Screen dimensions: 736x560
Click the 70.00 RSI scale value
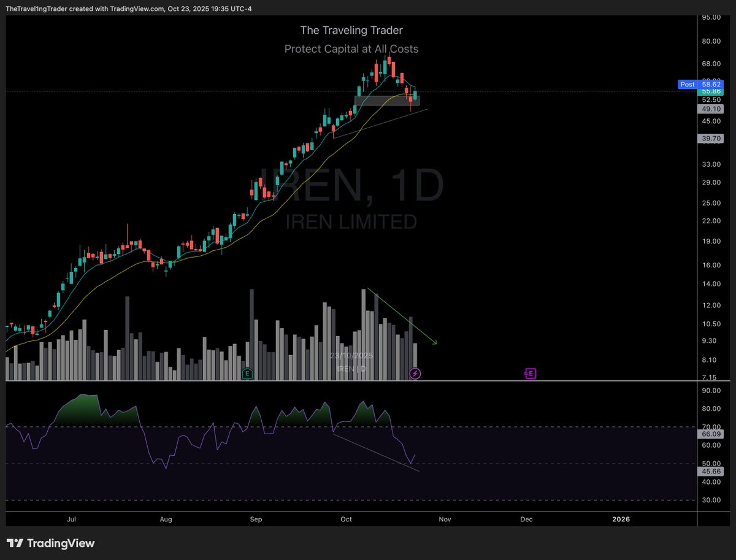tap(711, 427)
